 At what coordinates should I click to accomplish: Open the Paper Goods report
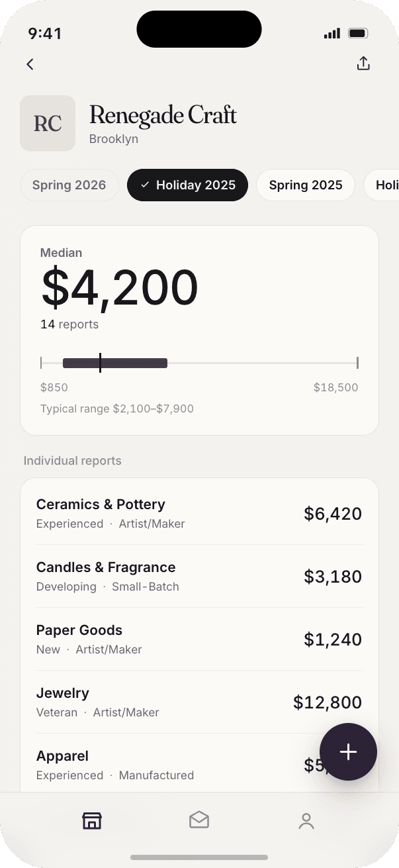point(199,639)
